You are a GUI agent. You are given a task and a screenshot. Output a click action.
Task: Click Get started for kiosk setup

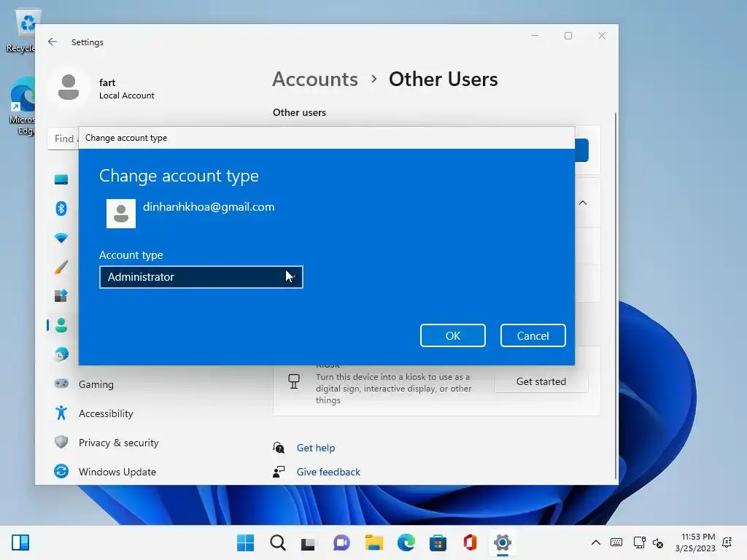click(541, 381)
